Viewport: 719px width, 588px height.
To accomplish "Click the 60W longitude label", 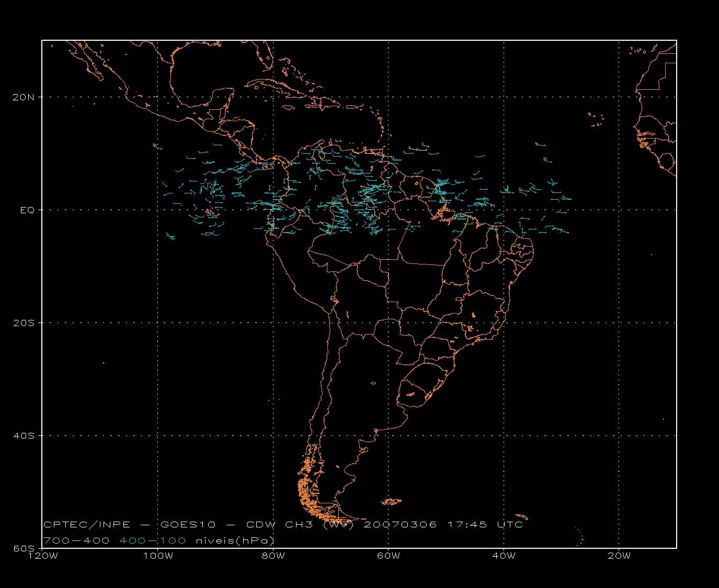I will point(389,556).
